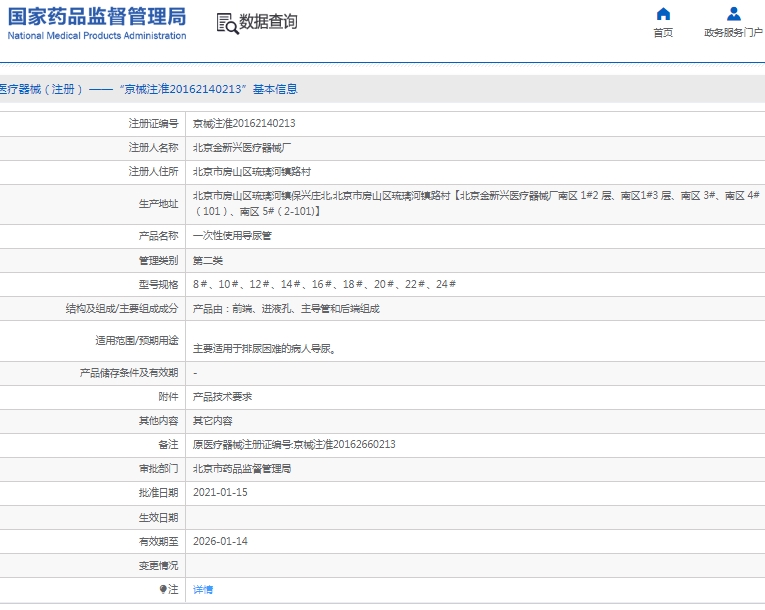Screen dimensions: 765x610
Task: Click the 其它内容 value
Action: (x=212, y=421)
